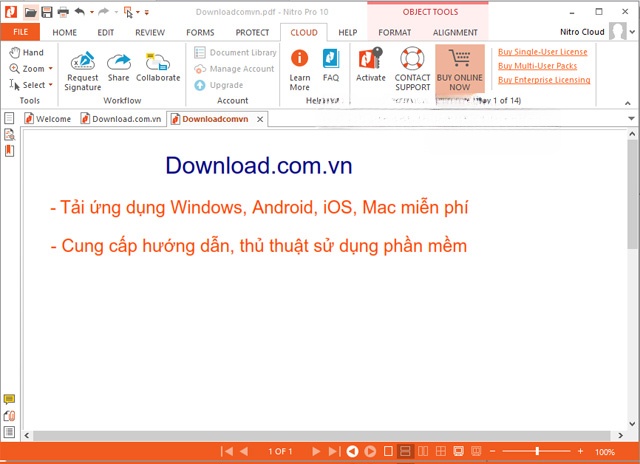
Task: Open the FORMAT object tools tab
Action: pos(394,32)
